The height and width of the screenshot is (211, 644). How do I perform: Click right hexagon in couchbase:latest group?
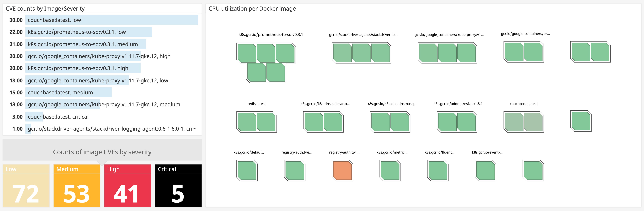tap(533, 122)
